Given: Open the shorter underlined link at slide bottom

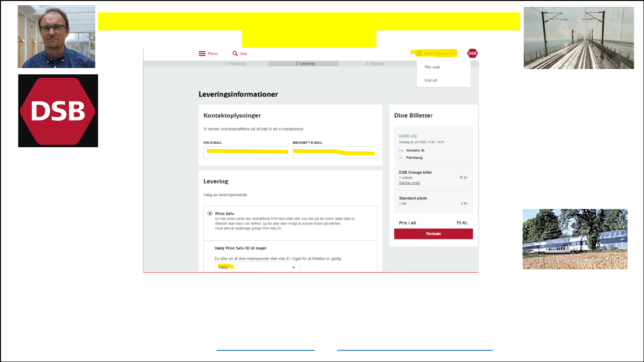Looking at the screenshot, I should (265, 349).
